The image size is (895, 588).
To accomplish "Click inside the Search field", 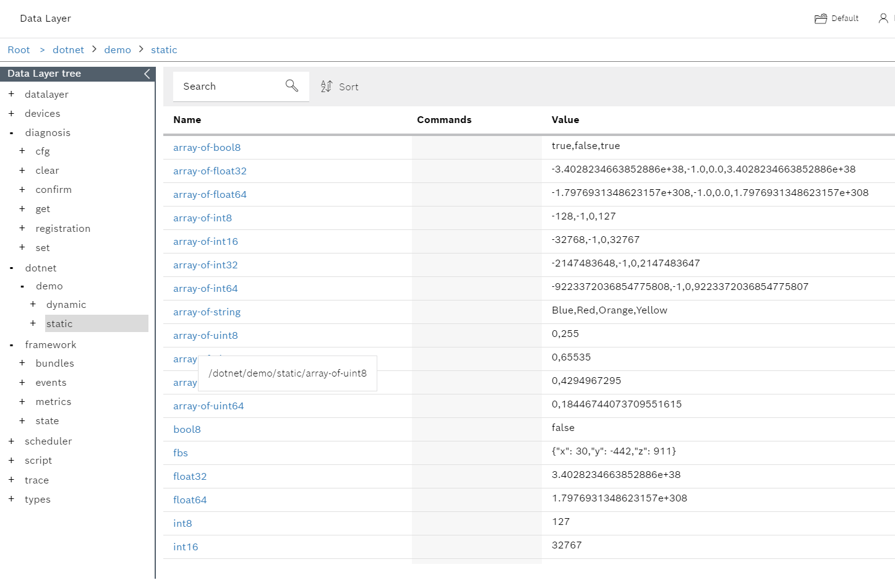I will 229,86.
